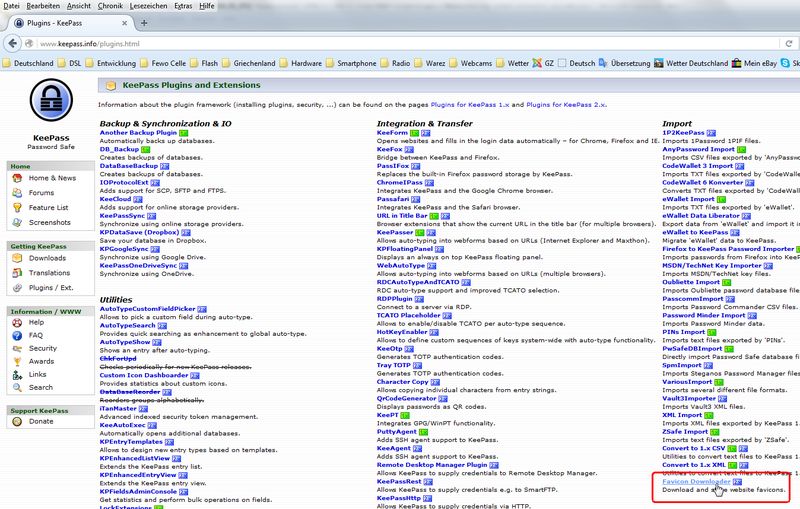This screenshot has height=509, width=800.
Task: Open the Bearbeiten menu
Action: click(43, 6)
